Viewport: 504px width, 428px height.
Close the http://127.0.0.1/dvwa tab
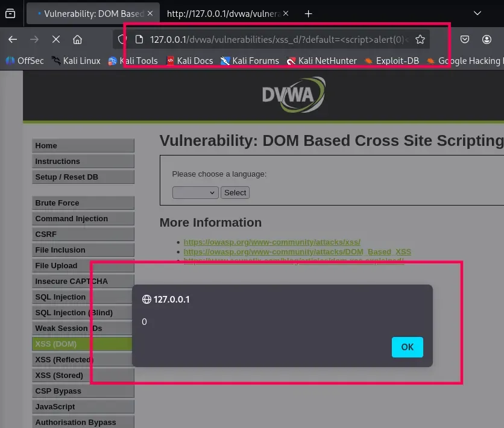286,13
